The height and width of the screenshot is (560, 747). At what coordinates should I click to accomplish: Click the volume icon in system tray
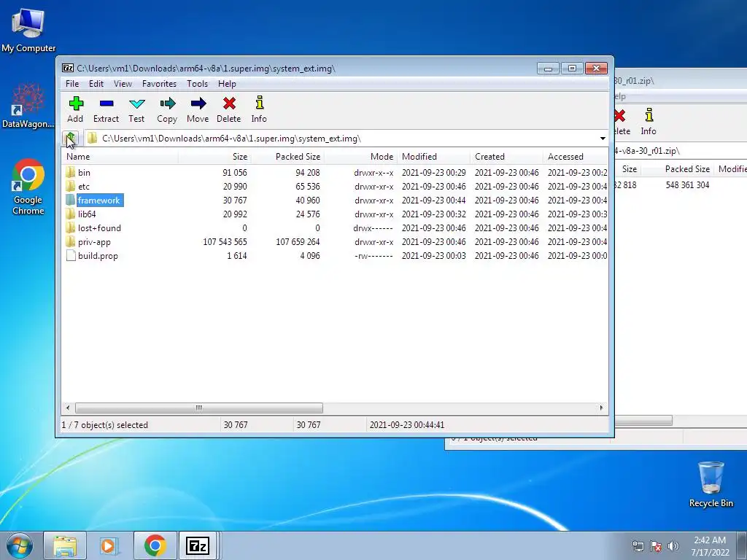[673, 546]
